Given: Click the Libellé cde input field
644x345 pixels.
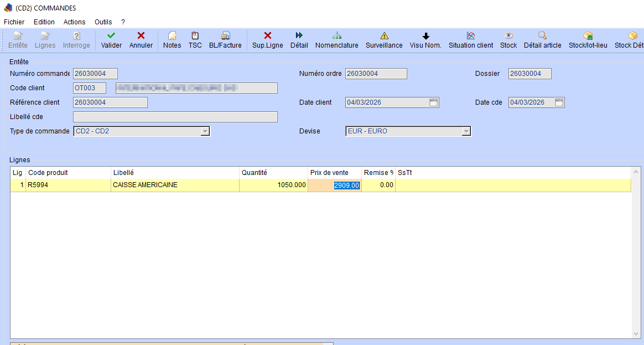Looking at the screenshot, I should tap(175, 117).
